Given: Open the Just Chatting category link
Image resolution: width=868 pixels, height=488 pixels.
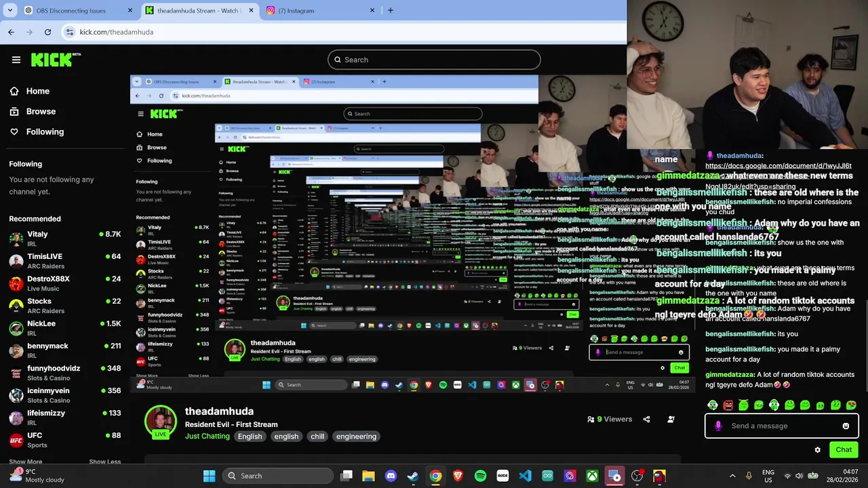Looking at the screenshot, I should [x=208, y=436].
